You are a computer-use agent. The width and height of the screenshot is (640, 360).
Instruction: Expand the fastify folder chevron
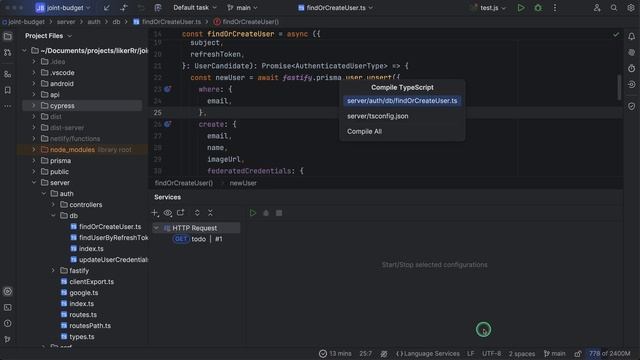click(x=53, y=271)
